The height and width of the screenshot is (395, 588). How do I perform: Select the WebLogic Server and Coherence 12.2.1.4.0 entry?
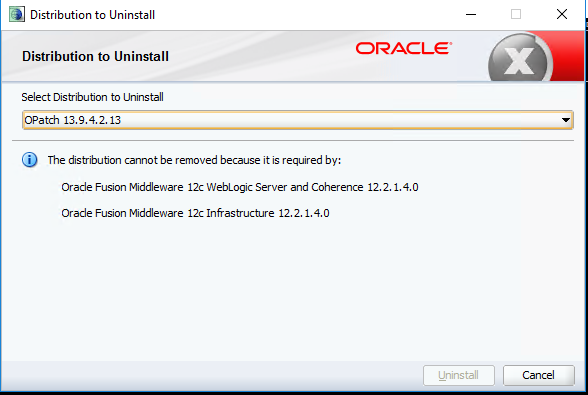click(x=240, y=187)
